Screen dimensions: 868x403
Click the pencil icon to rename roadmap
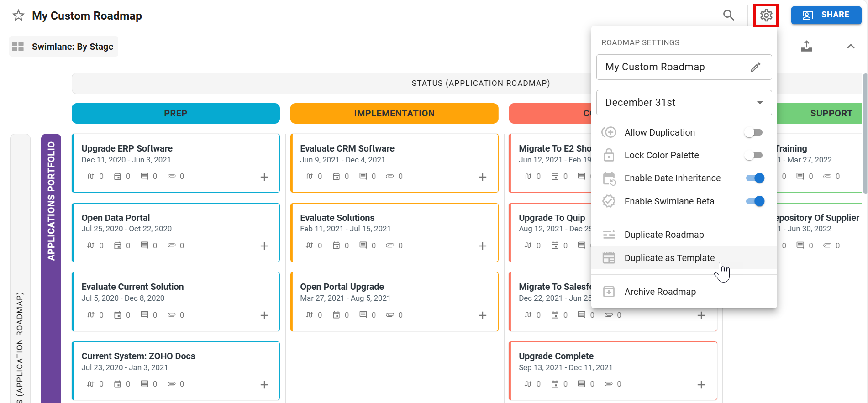[x=755, y=67]
